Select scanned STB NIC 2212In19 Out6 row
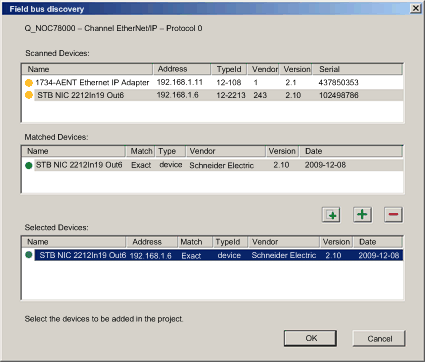The height and width of the screenshot is (363, 426). point(212,95)
